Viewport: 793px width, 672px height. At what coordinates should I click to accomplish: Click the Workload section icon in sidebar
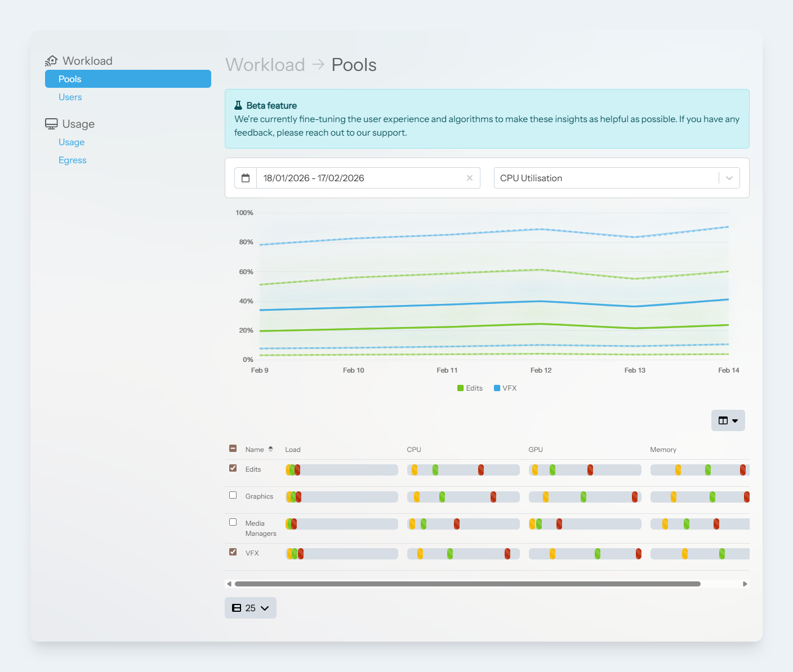click(x=51, y=61)
